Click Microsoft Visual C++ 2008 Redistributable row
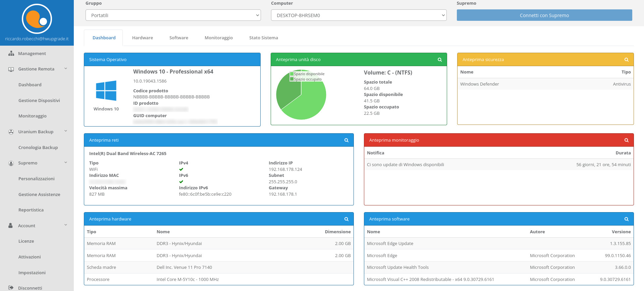 [499, 280]
